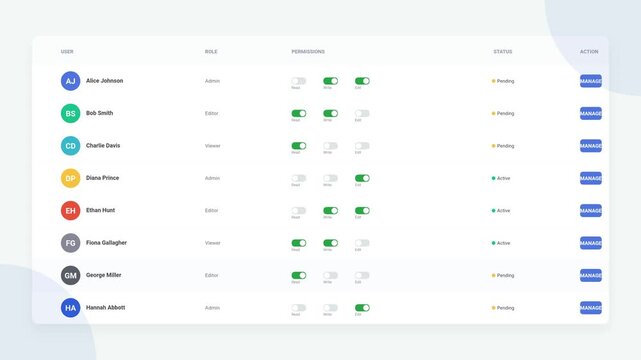The image size is (641, 360).
Task: Click the name Diana Prince
Action: [x=102, y=178]
